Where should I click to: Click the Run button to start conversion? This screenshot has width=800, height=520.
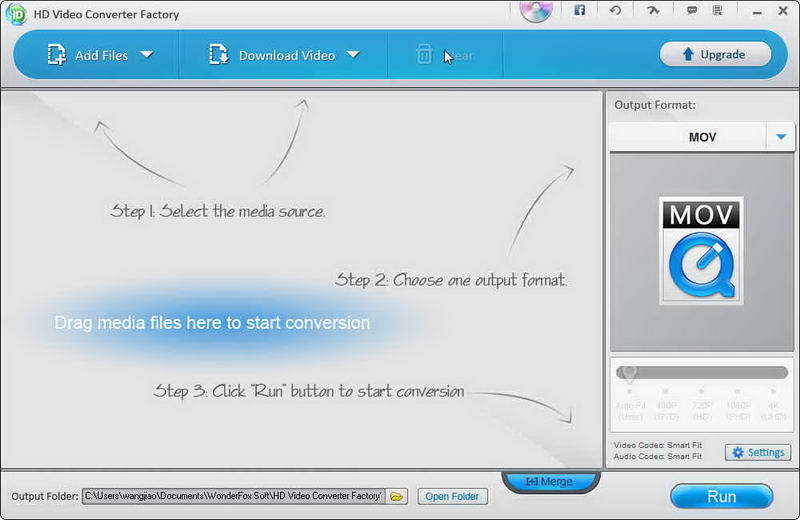(x=721, y=497)
